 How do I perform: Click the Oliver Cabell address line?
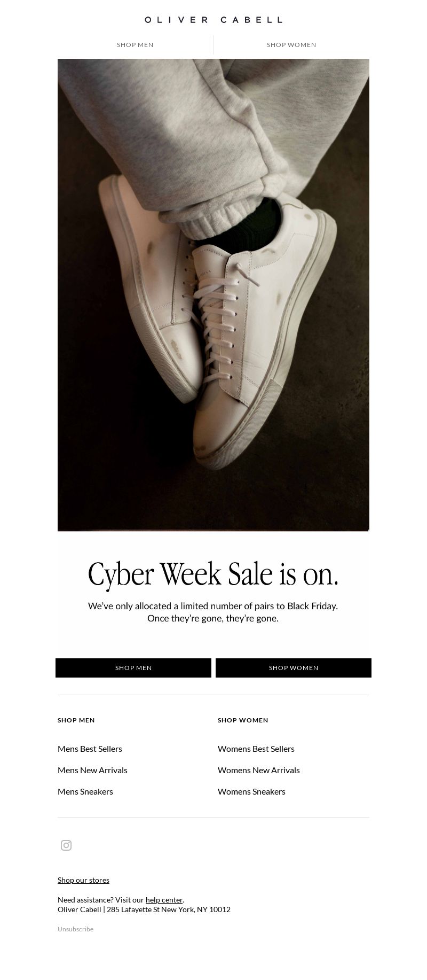144,909
